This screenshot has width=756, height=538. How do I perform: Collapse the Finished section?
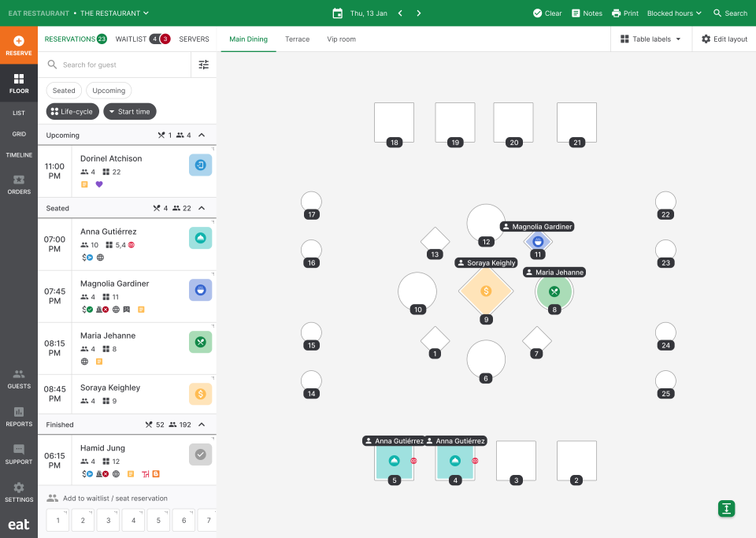click(202, 425)
